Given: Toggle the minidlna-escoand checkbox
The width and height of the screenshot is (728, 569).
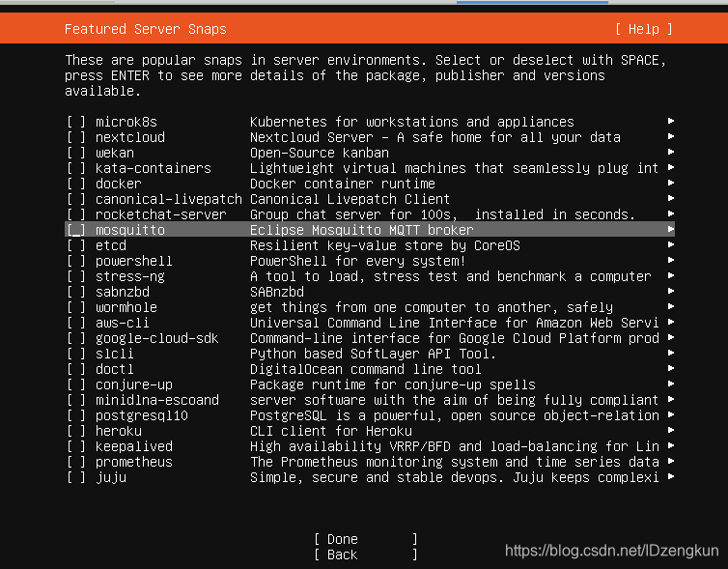Looking at the screenshot, I should [x=76, y=400].
